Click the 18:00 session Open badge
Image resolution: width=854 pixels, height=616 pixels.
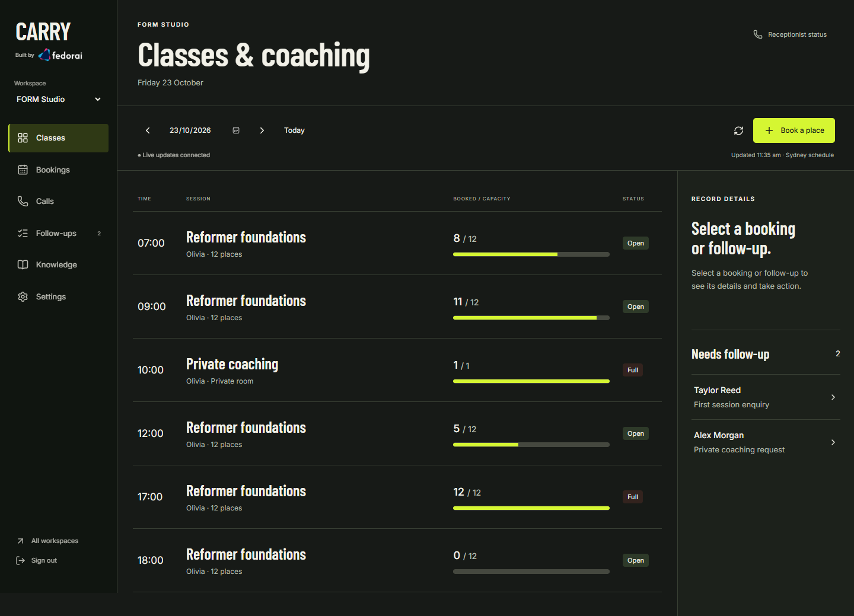[636, 560]
